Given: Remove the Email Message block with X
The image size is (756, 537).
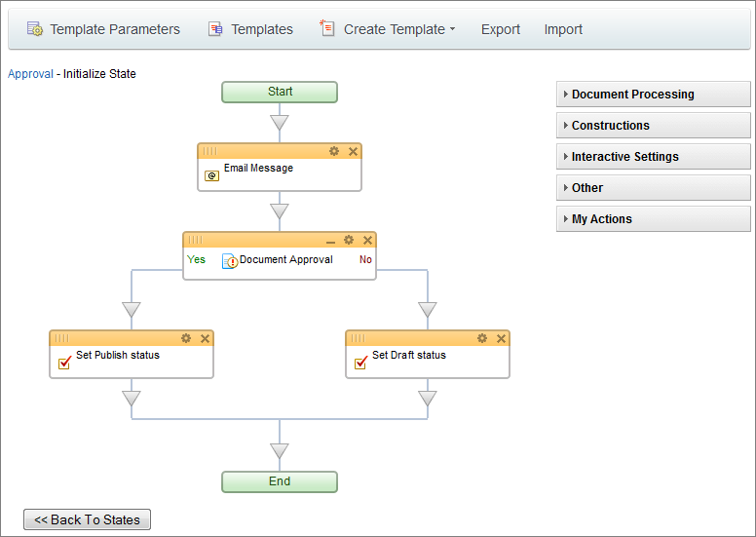Looking at the screenshot, I should (x=354, y=151).
